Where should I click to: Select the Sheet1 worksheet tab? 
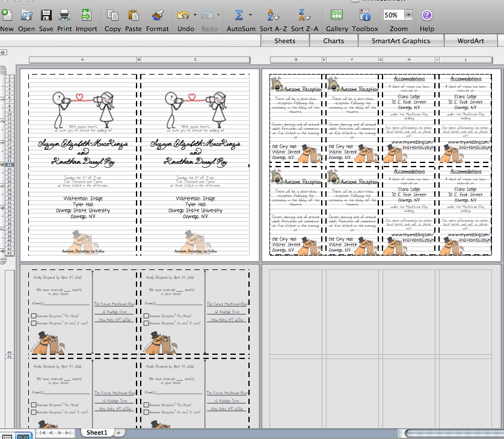97,432
